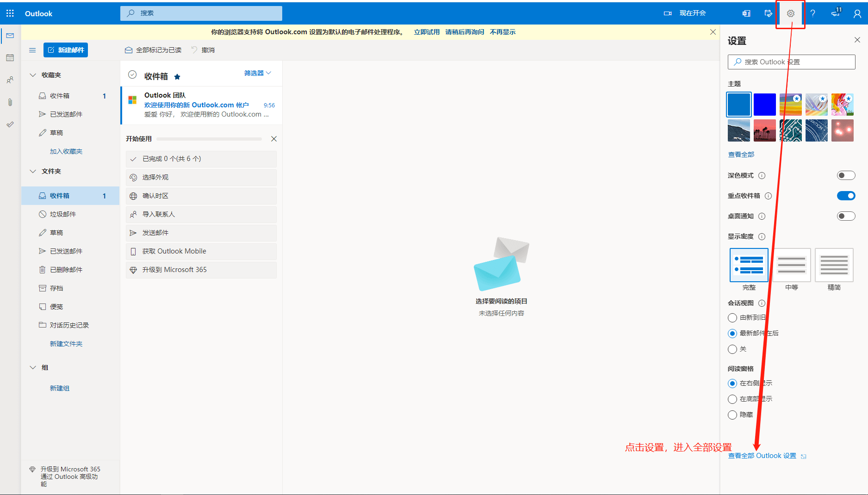Image resolution: width=868 pixels, height=495 pixels.
Task: Click the info icon next to 会话视图
Action: (x=762, y=303)
